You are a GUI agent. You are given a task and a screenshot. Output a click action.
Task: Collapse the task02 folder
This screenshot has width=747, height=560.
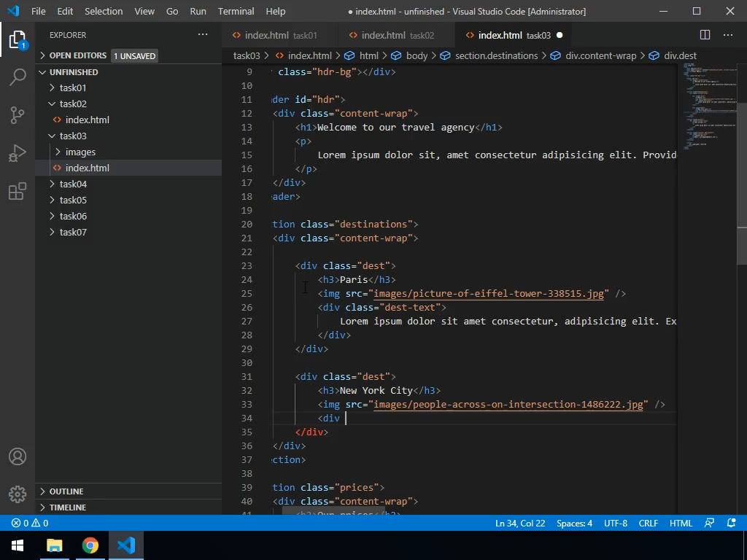point(73,104)
